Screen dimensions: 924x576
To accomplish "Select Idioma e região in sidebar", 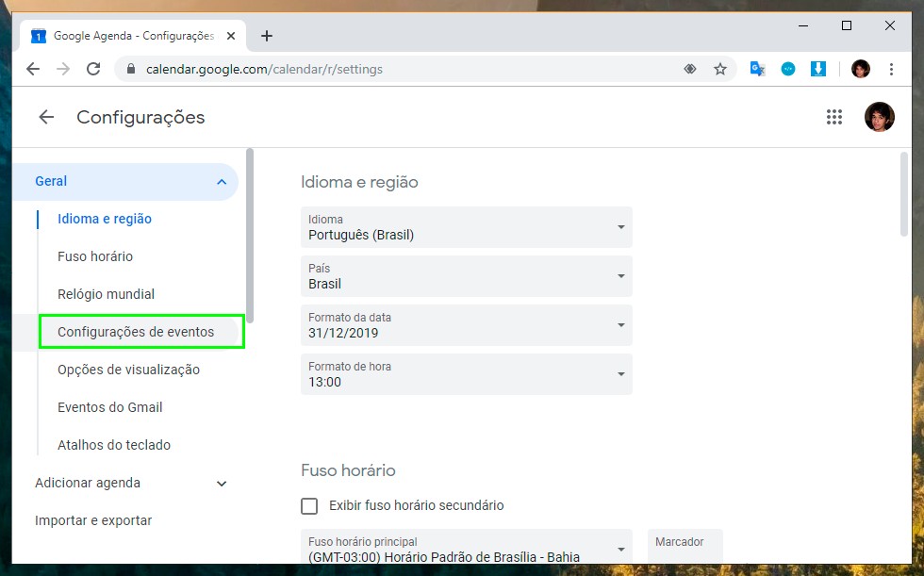I will click(x=105, y=219).
